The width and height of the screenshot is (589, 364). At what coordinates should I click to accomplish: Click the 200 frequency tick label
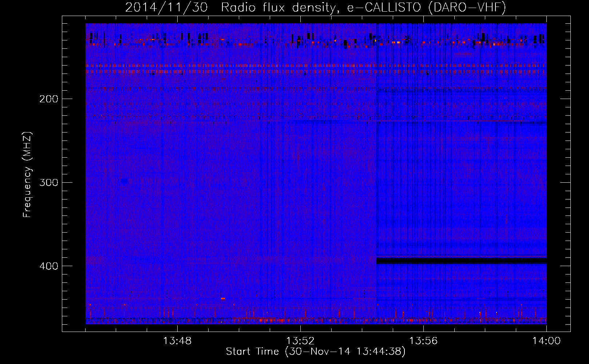pos(49,99)
